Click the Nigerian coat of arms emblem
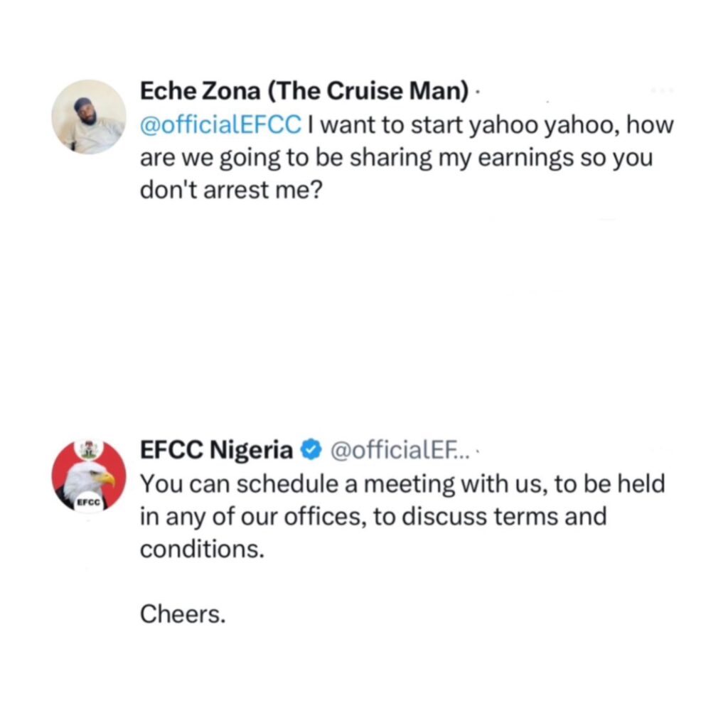The image size is (728, 728). click(89, 449)
